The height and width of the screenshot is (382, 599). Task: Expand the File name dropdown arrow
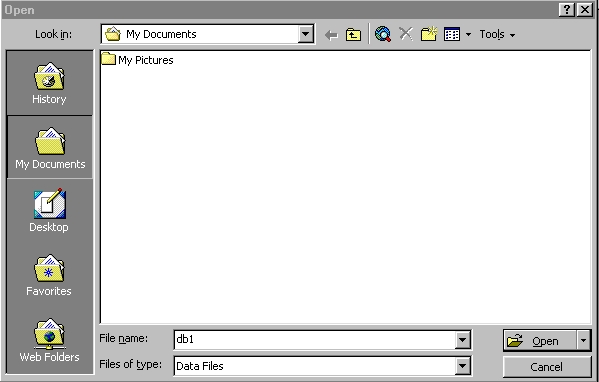pyautogui.click(x=462, y=340)
